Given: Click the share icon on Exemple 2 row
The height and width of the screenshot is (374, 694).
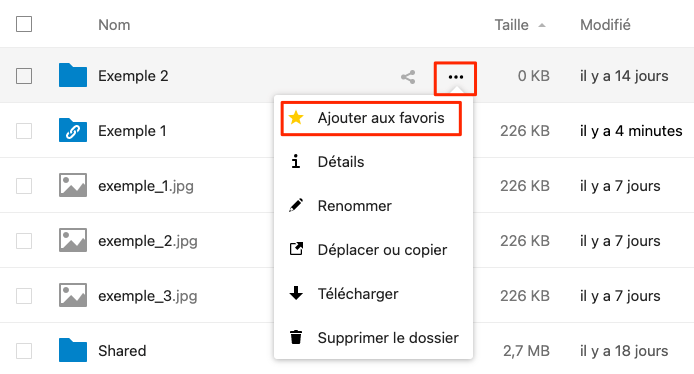Looking at the screenshot, I should pyautogui.click(x=408, y=77).
